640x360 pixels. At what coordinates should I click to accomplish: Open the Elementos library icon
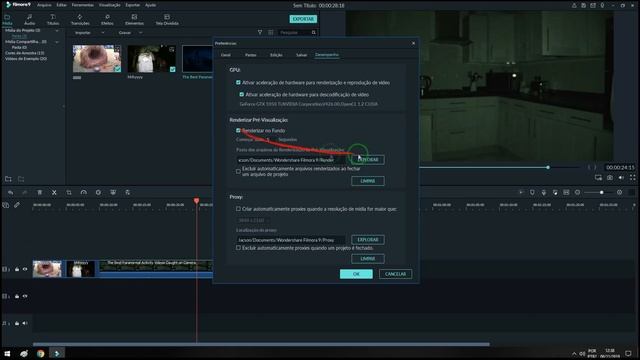click(134, 19)
